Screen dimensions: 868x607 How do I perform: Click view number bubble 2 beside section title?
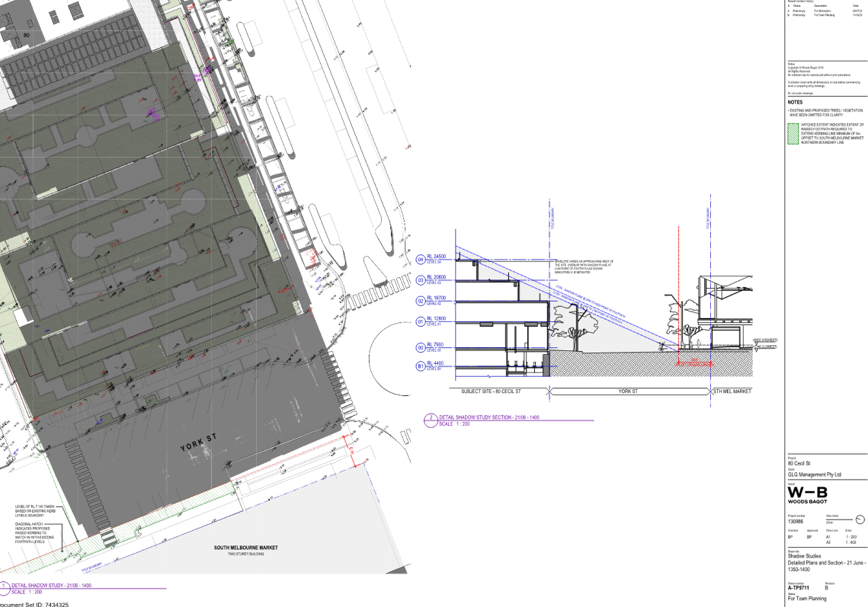pyautogui.click(x=430, y=420)
